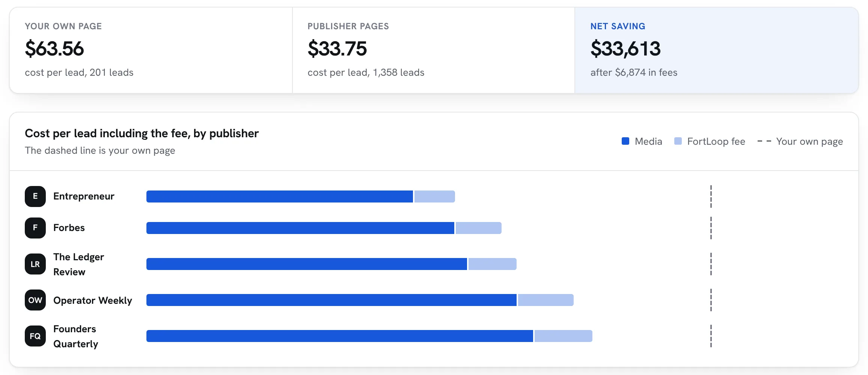
Task: Click the "Cost per lead including the fee" title
Action: [142, 133]
